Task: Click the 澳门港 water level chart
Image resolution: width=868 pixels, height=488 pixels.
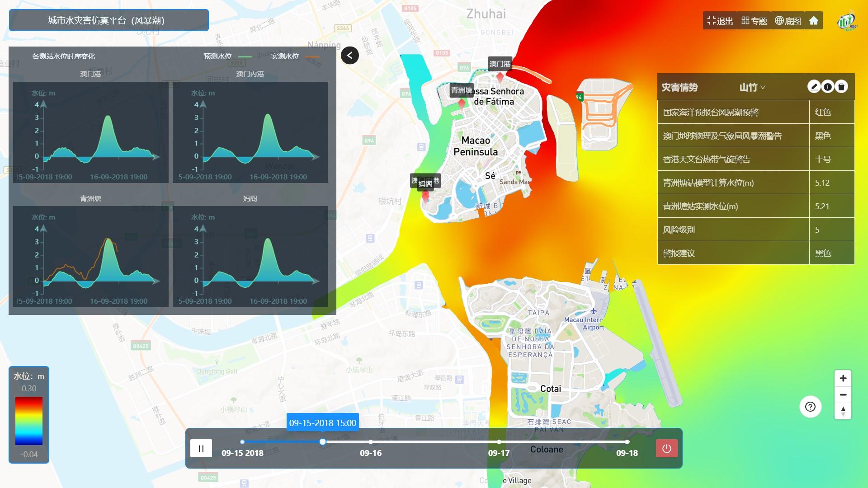Action: point(91,132)
